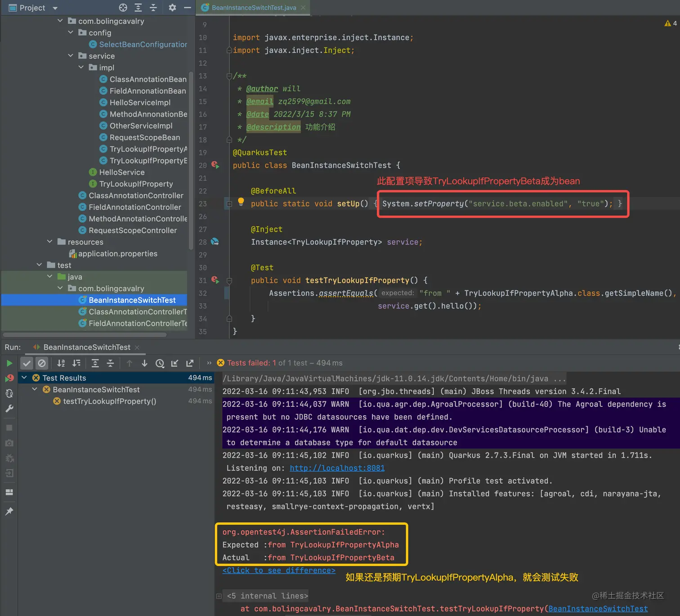Toggle auto-test rerun icon
Viewport: 680px width, 616px height.
click(9, 393)
